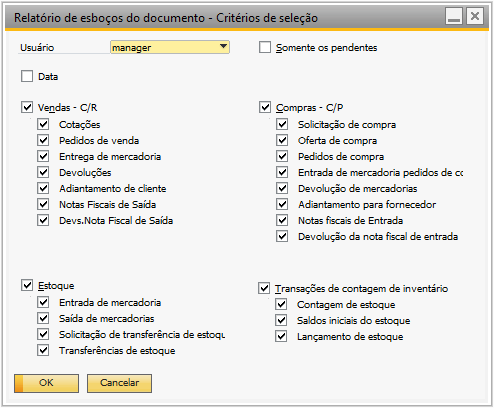Uncheck the Estoque group checkbox
Screen dimensions: 494x408
tap(27, 285)
